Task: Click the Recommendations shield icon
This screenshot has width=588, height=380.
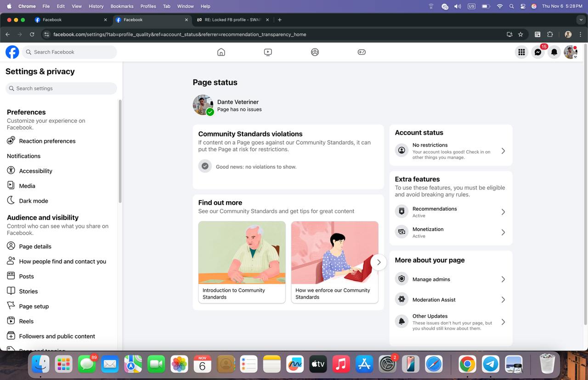Action: coord(401,211)
